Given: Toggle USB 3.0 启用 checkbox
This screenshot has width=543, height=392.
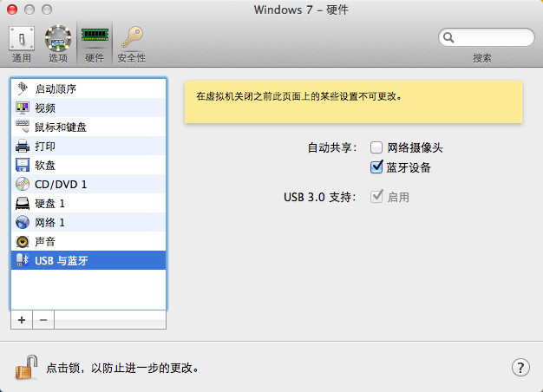Looking at the screenshot, I should coord(376,197).
